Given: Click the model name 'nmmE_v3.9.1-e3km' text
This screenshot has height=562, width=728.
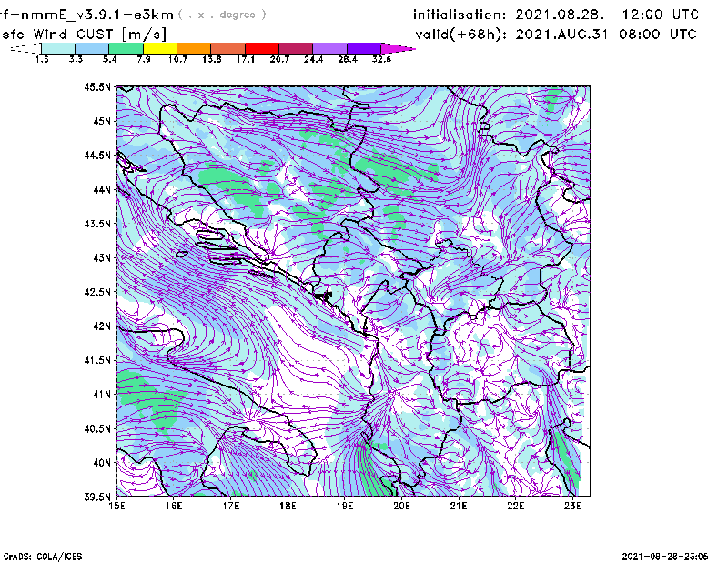Looking at the screenshot, I should click(x=97, y=15).
